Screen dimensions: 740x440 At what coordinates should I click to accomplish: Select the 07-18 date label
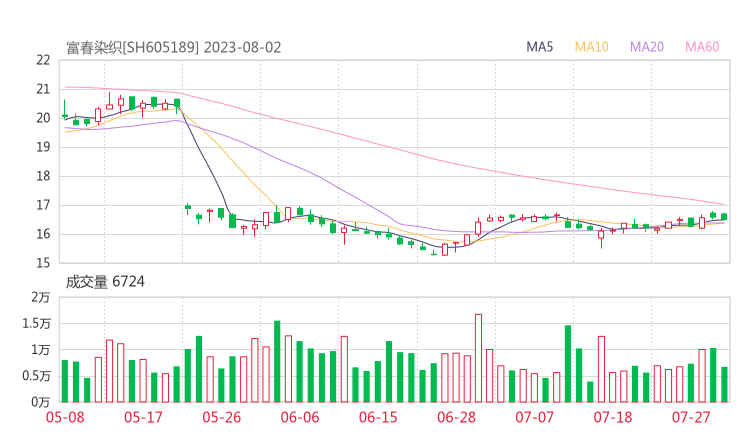[x=613, y=417]
